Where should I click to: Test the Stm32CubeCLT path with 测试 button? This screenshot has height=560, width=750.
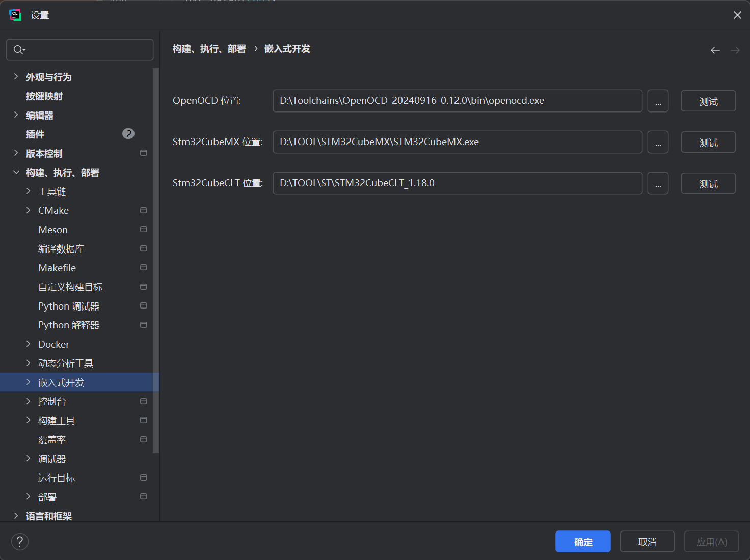coord(708,183)
